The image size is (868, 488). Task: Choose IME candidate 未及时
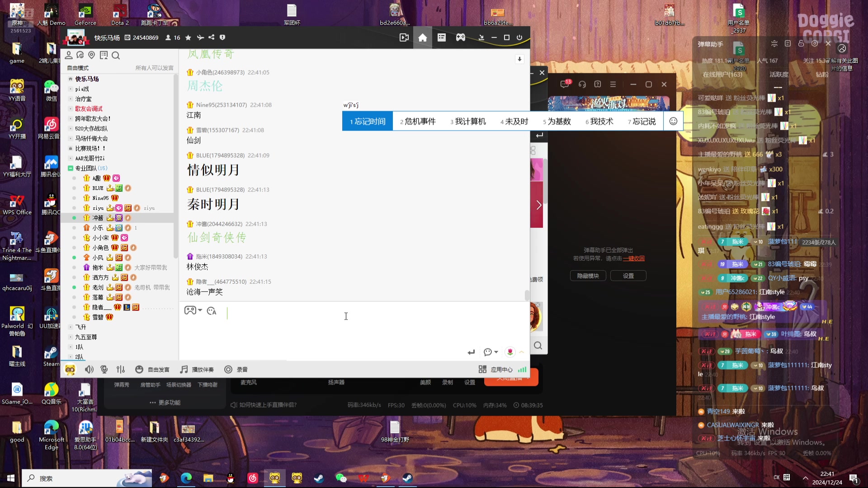click(x=514, y=121)
